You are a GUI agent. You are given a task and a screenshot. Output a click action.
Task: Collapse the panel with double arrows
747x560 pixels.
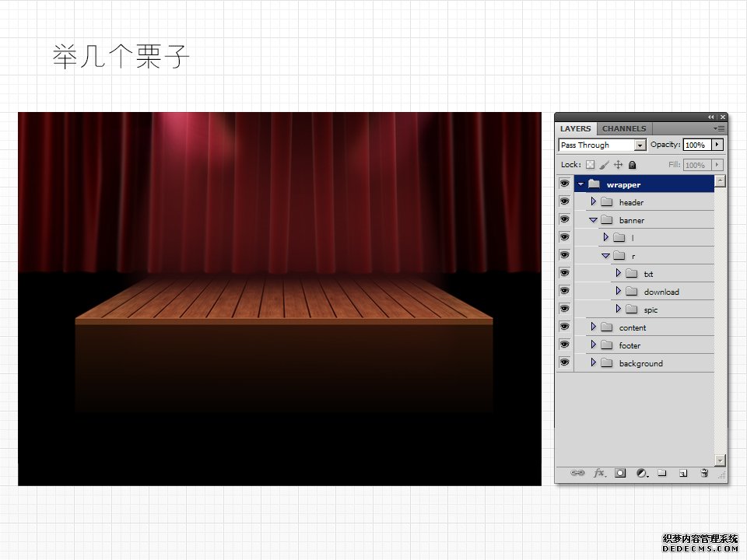[710, 117]
